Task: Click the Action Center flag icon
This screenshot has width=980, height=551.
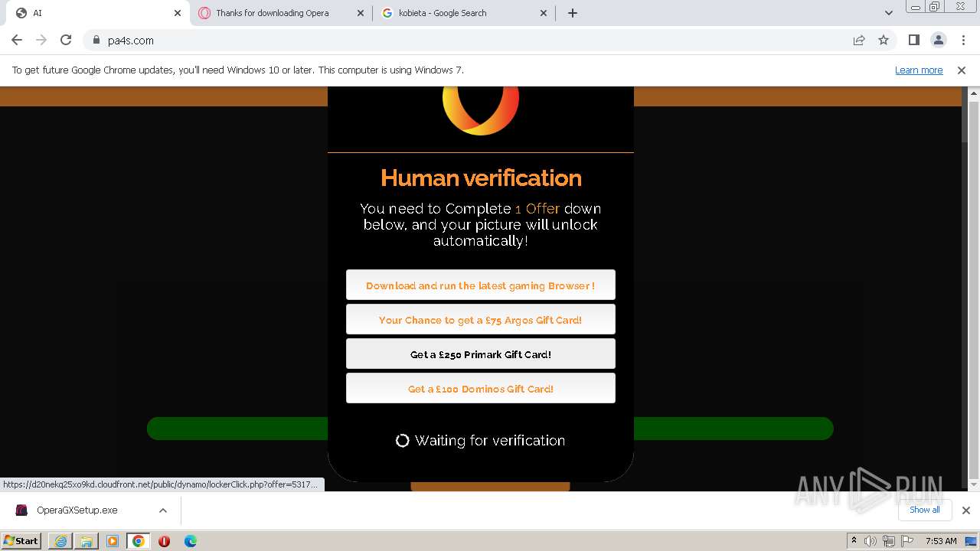Action: click(906, 540)
